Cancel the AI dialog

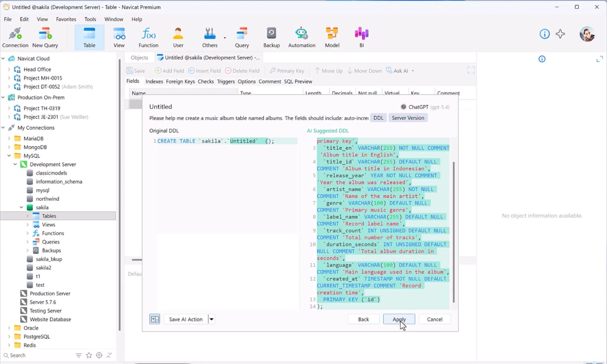434,319
